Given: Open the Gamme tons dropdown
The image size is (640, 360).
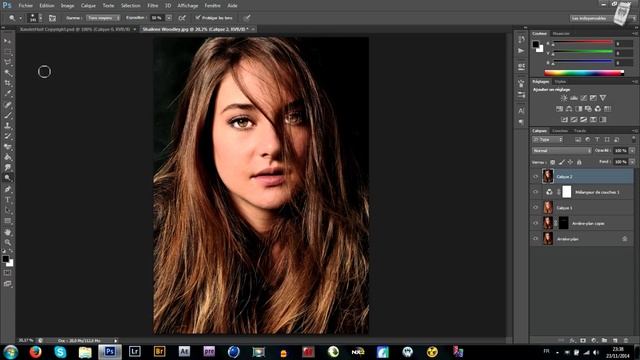Looking at the screenshot, I should point(103,18).
